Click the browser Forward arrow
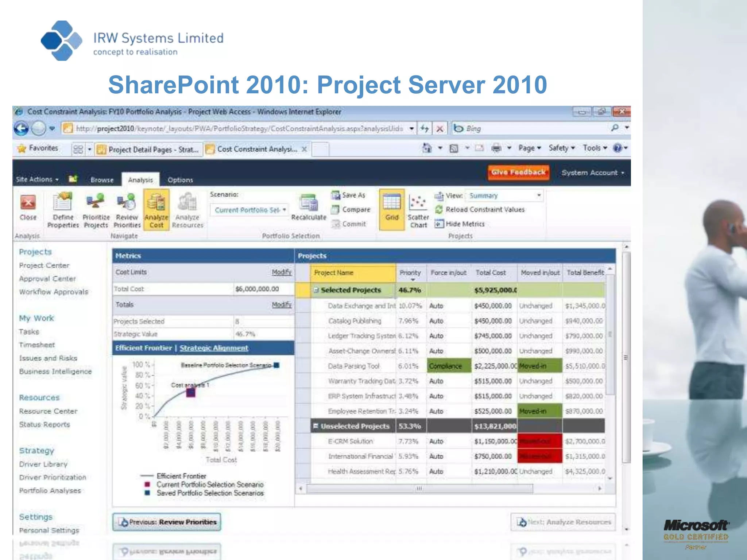The width and height of the screenshot is (747, 560). pos(39,128)
